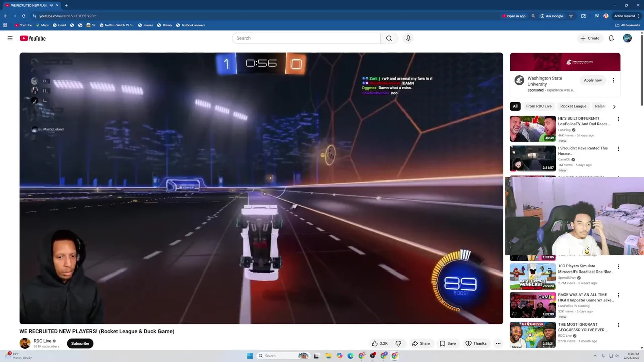This screenshot has width=644, height=362.
Task: Open the Windows Start menu
Action: point(250,356)
